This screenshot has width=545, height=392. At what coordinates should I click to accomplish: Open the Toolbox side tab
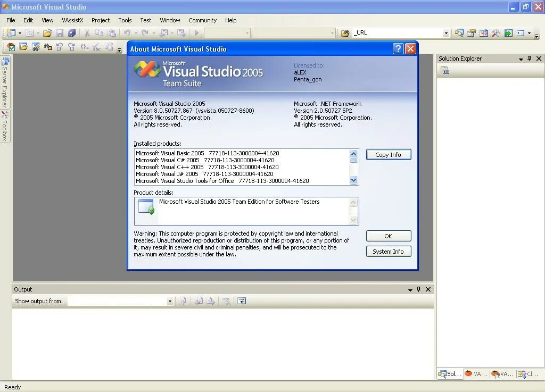click(5, 126)
